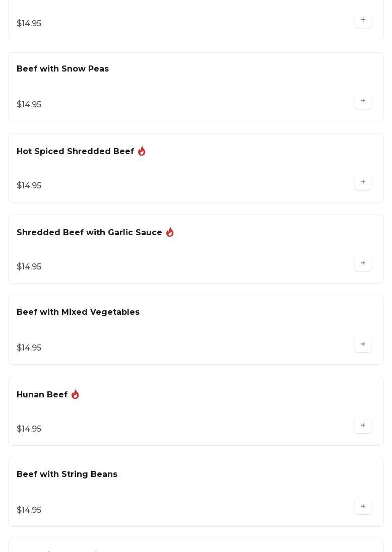
Task: Add Beef with Snow Peas to order
Action: [x=363, y=101]
